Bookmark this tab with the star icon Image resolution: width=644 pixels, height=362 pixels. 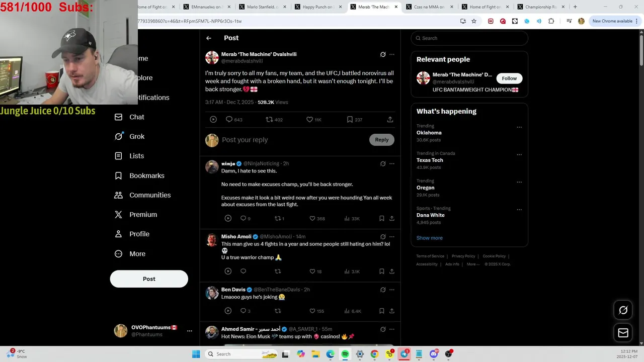pos(474,21)
